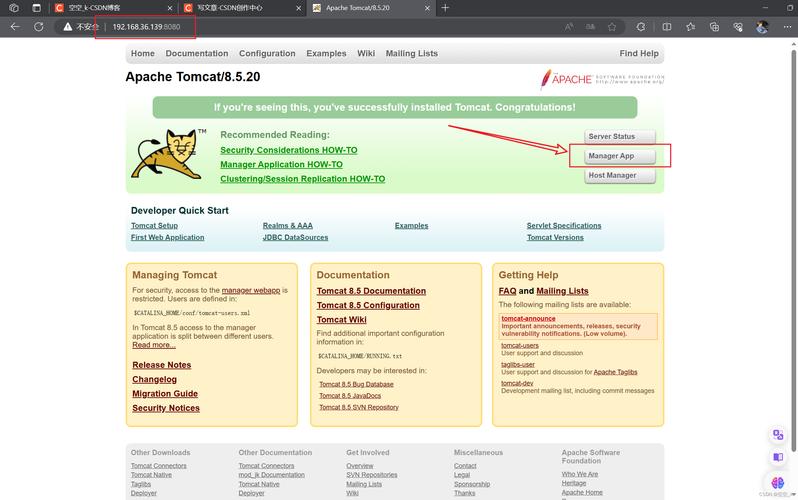Screen dimensions: 798x500
Task: Open Apache Taglibs link
Action: [x=615, y=372]
